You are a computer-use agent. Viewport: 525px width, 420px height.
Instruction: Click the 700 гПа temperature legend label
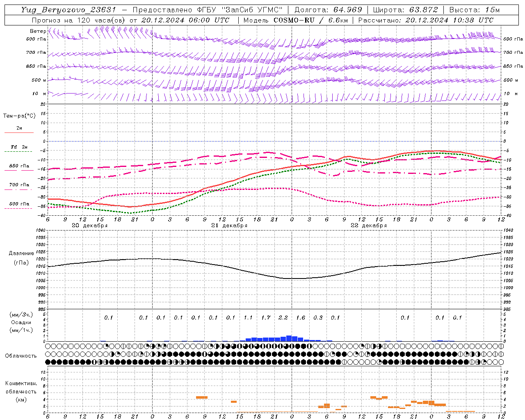pos(19,185)
